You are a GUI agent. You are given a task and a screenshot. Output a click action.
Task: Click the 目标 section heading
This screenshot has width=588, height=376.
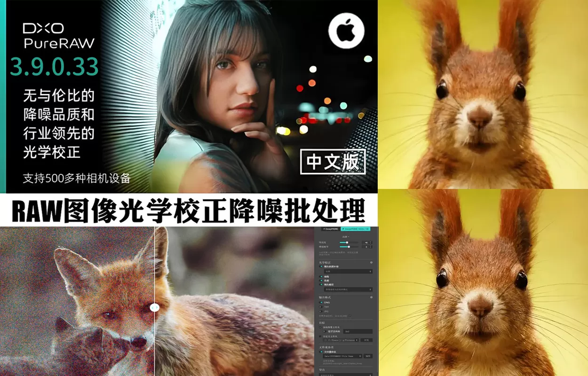click(x=322, y=323)
